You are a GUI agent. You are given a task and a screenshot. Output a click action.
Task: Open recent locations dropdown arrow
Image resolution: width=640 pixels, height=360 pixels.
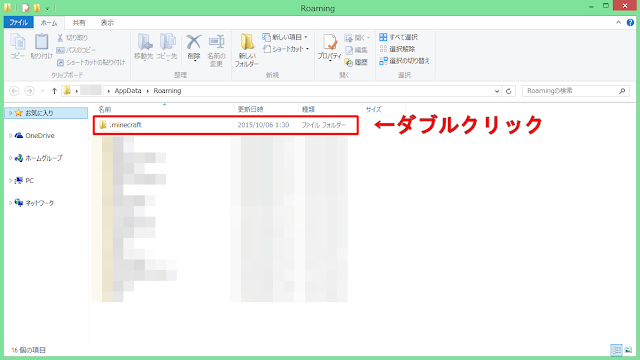pyautogui.click(x=42, y=91)
